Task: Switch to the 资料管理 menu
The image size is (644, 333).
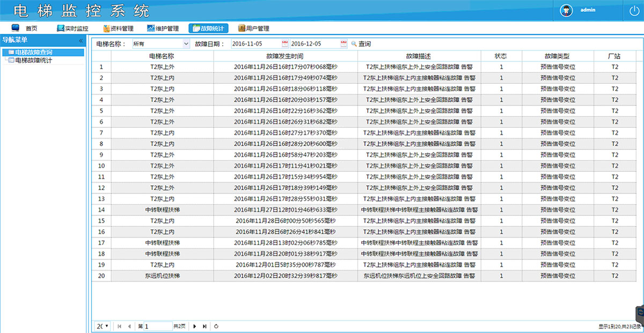Action: click(x=118, y=28)
